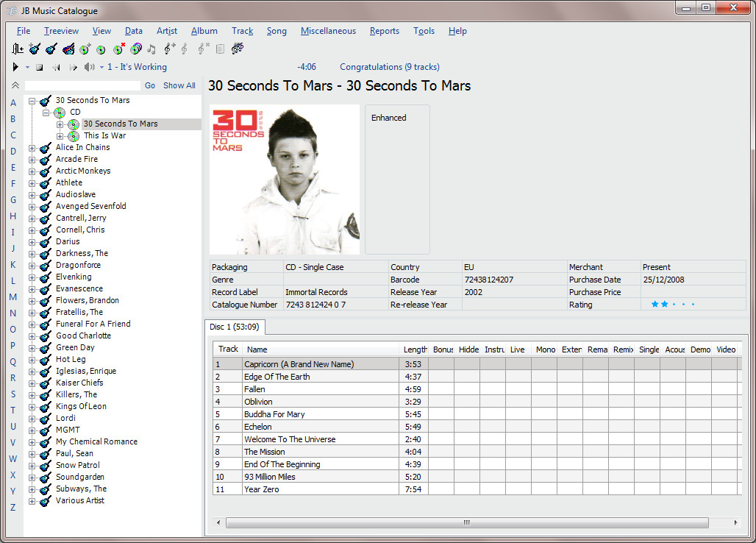756x543 pixels.
Task: Open the Treeview menu
Action: (x=61, y=31)
